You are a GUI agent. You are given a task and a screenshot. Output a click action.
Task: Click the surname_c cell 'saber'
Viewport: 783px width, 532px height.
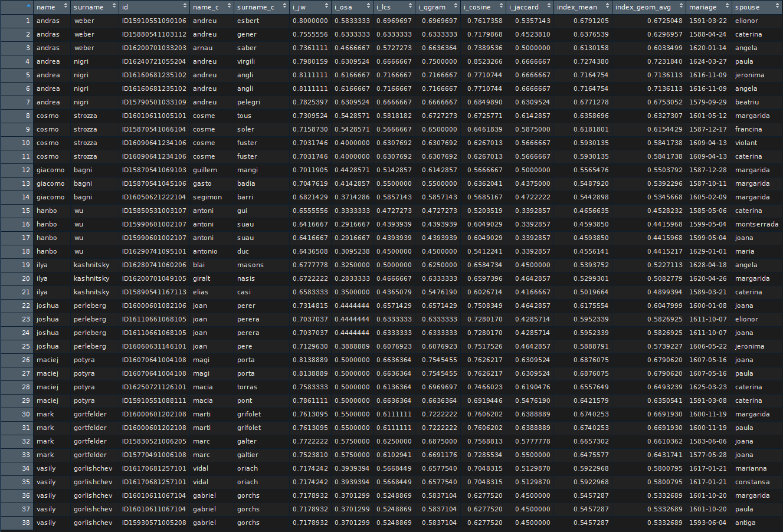coord(247,48)
